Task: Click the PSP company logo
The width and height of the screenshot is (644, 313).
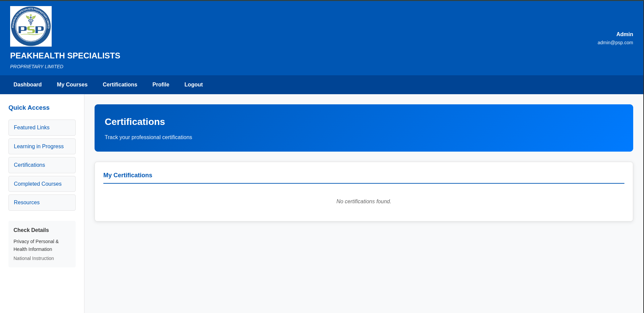Action: click(x=31, y=26)
